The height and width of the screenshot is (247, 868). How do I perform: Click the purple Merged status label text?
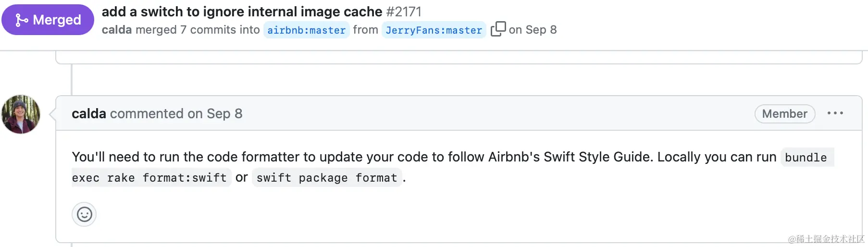(x=57, y=20)
